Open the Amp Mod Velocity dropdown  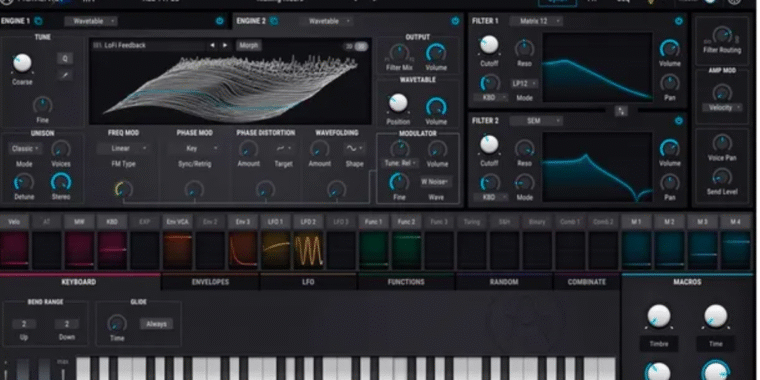click(x=722, y=108)
